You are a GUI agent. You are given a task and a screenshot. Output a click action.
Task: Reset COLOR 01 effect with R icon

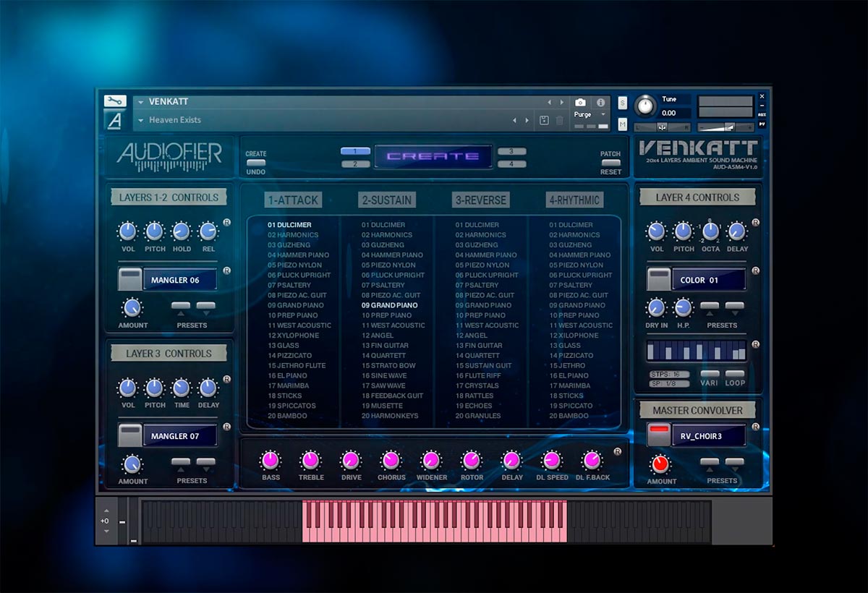pos(756,271)
